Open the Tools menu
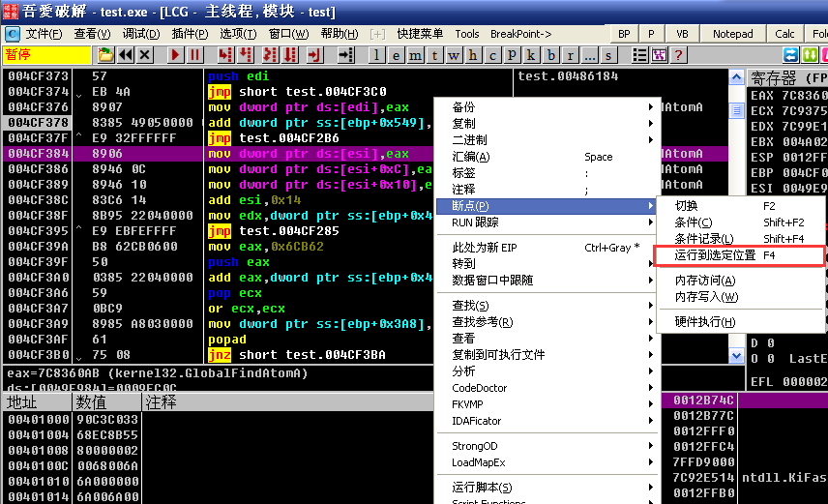 467,34
